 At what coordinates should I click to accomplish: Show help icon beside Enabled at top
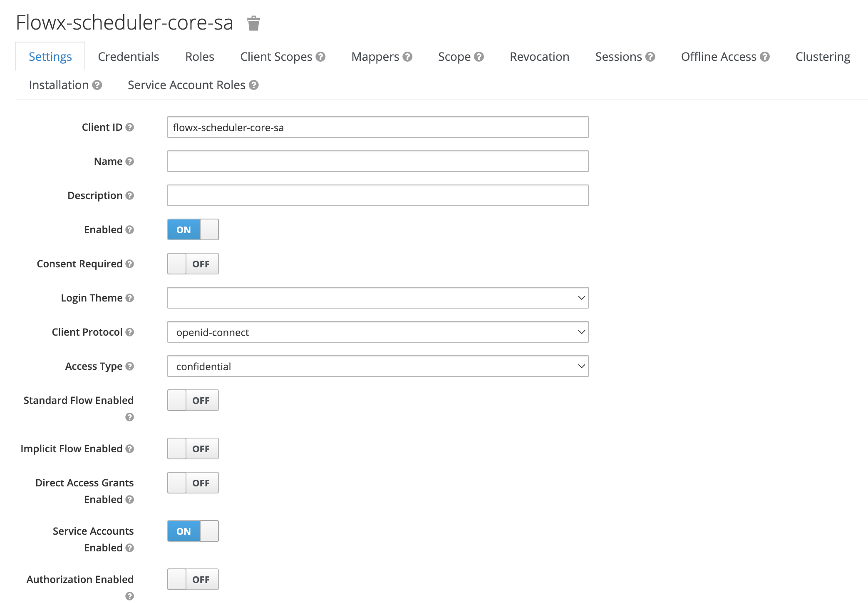click(x=129, y=229)
